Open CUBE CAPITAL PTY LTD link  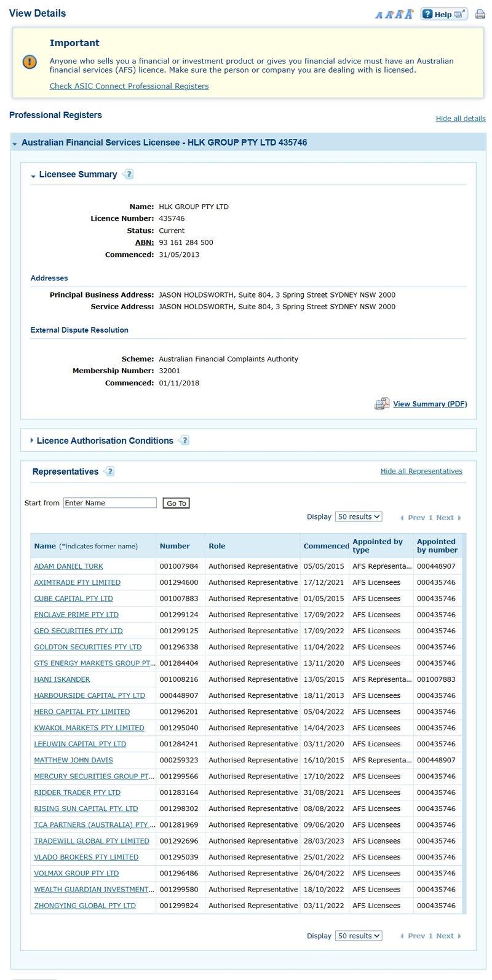[73, 598]
